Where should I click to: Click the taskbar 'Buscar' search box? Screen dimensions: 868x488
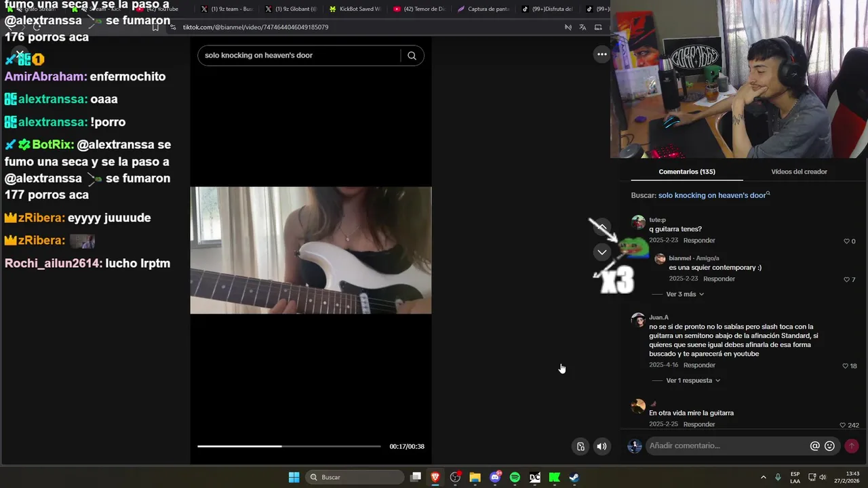coord(355,477)
